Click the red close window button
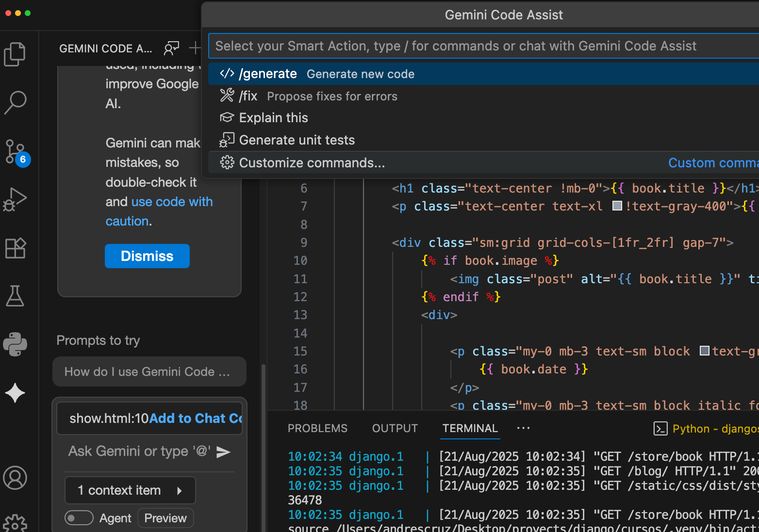 point(8,13)
